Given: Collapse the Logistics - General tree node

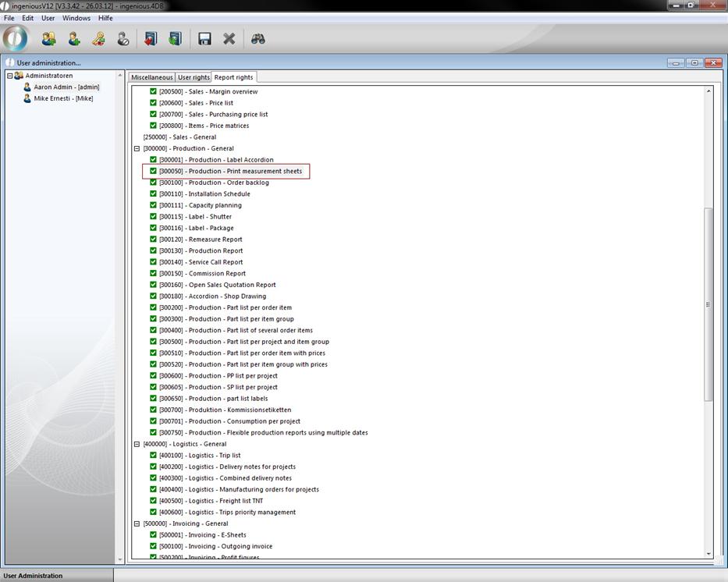Looking at the screenshot, I should (137, 444).
